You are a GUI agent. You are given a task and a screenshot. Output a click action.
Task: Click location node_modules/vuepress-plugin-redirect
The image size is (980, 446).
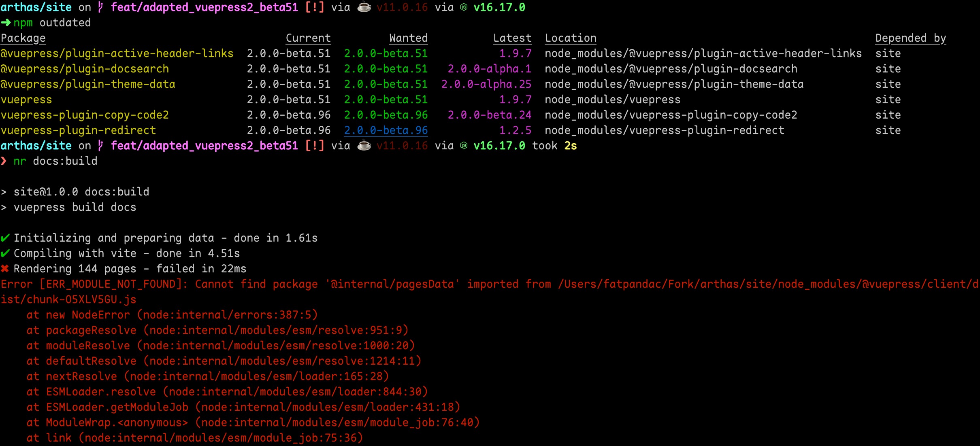tap(665, 130)
